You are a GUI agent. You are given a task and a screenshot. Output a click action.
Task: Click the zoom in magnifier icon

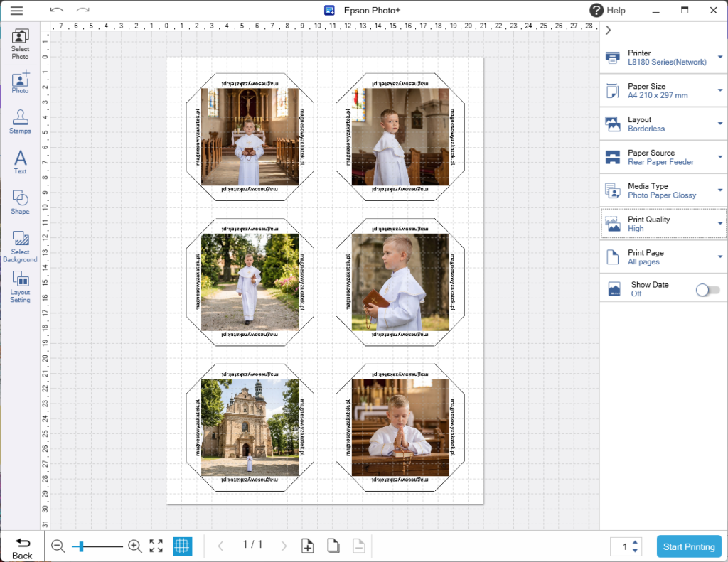coord(134,546)
